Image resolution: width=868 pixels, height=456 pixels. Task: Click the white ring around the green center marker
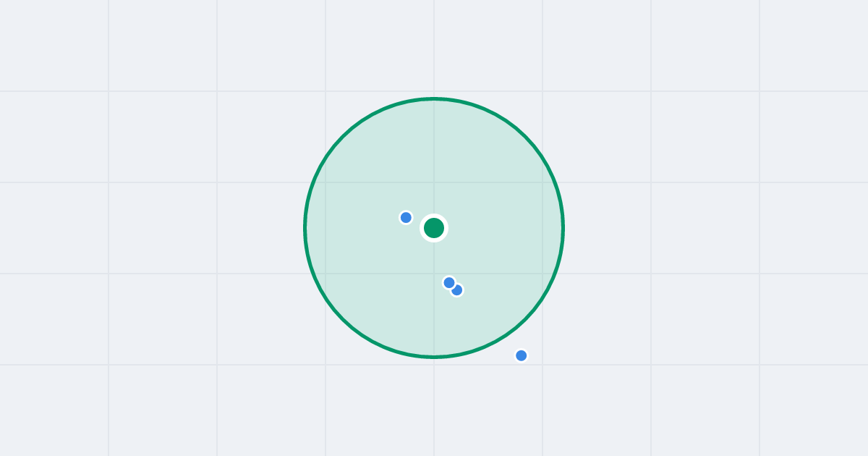(x=434, y=216)
